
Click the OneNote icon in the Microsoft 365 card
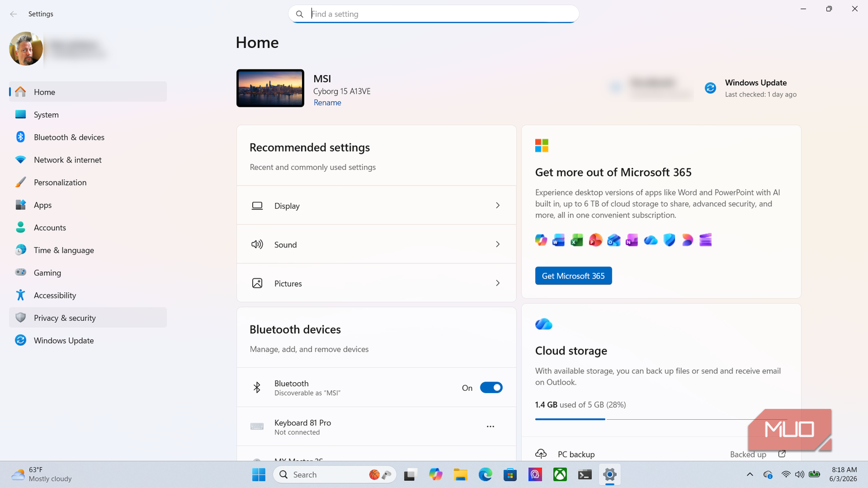632,240
